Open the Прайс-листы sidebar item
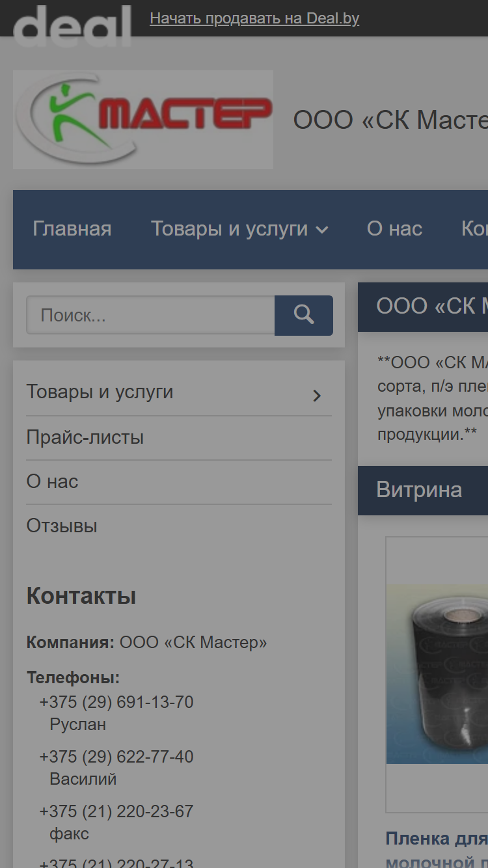This screenshot has width=488, height=868. point(85,437)
